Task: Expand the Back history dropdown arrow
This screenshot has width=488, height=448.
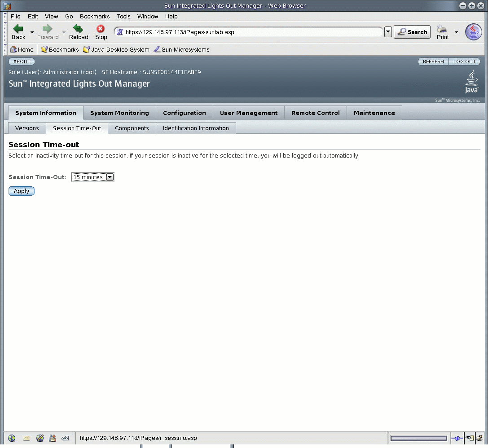Action: point(32,32)
